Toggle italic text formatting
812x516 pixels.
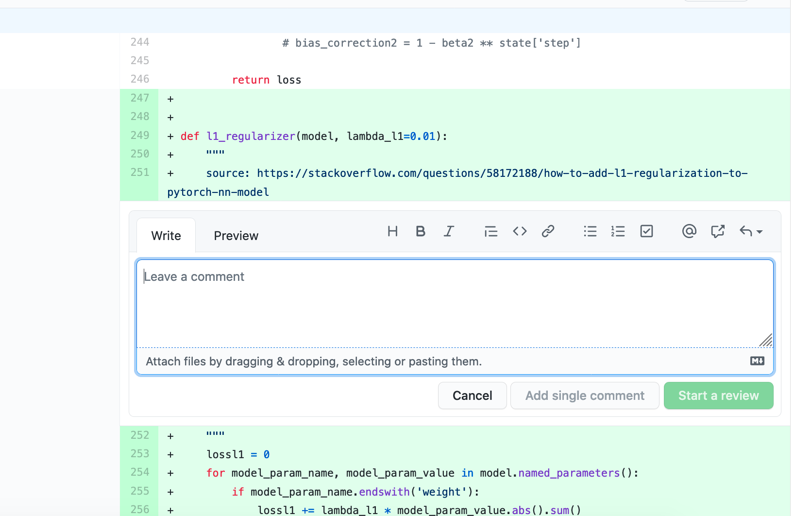pos(449,231)
